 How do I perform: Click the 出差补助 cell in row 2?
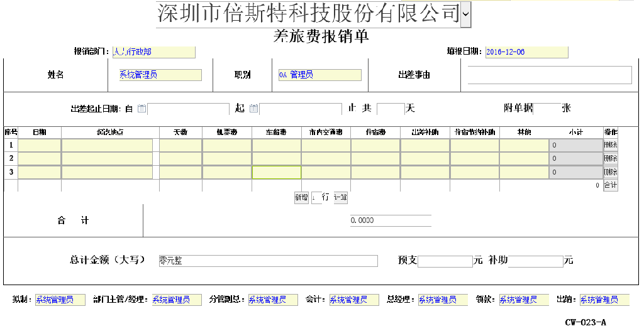(x=425, y=159)
